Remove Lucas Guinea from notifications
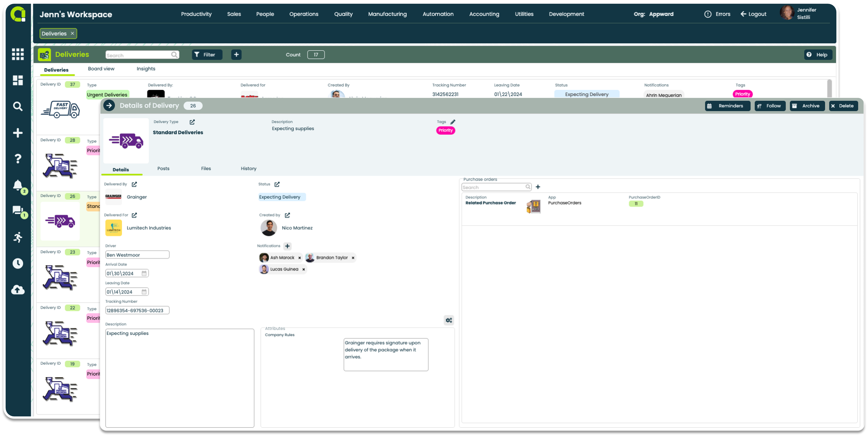Screen dimensions: 868x436 pyautogui.click(x=303, y=269)
